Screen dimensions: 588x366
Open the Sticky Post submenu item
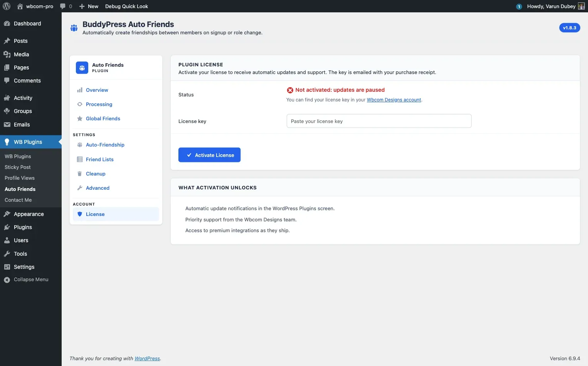(18, 167)
